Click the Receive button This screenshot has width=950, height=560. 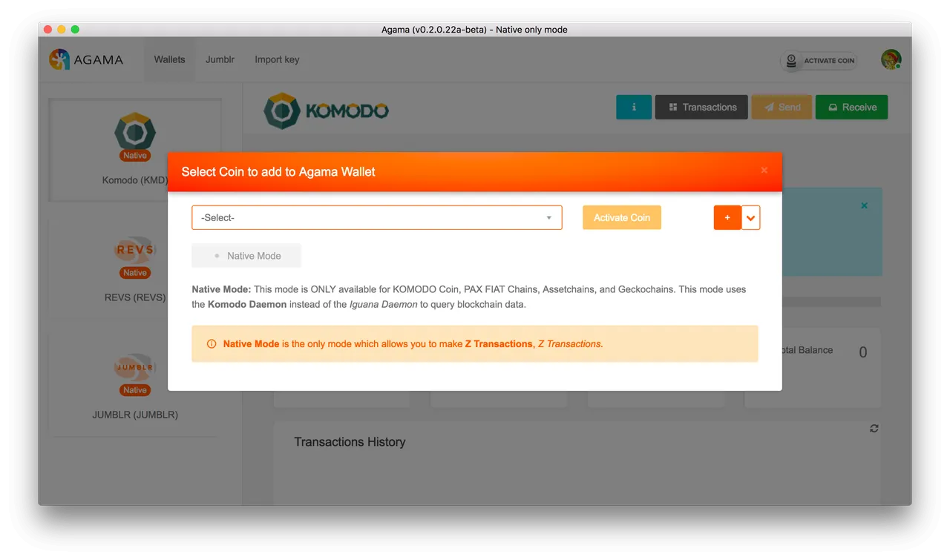(851, 107)
